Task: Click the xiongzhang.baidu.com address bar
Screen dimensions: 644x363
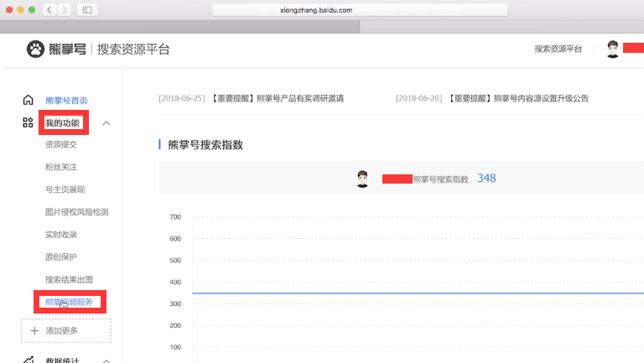Action: tap(360, 10)
